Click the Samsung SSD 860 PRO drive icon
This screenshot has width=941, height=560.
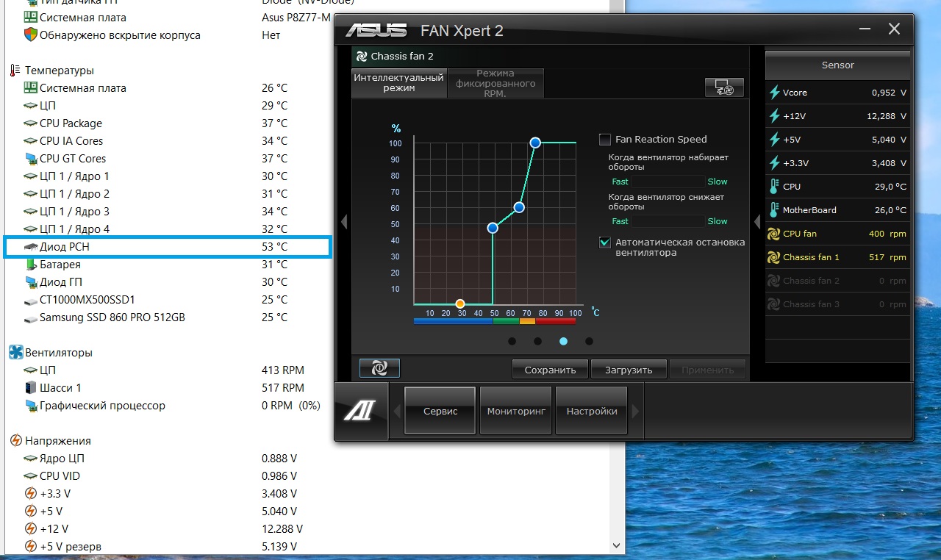[31, 318]
